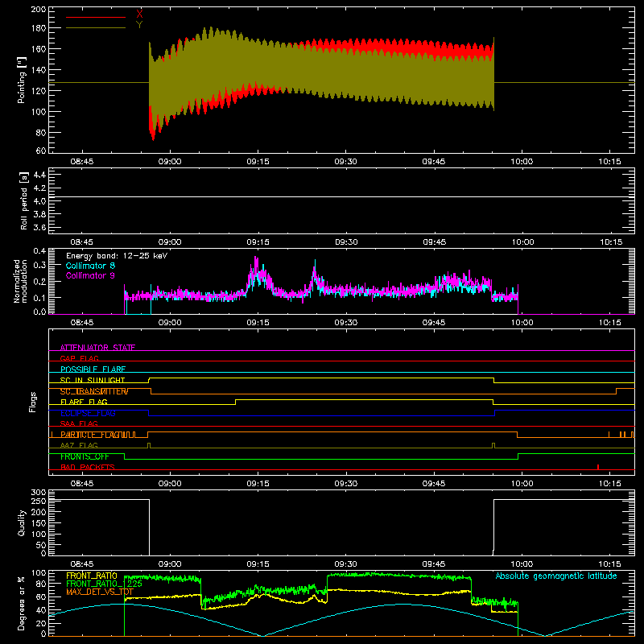Click the POSSIBLE_FLARE label
The height and width of the screenshot is (644, 644).
[93, 369]
